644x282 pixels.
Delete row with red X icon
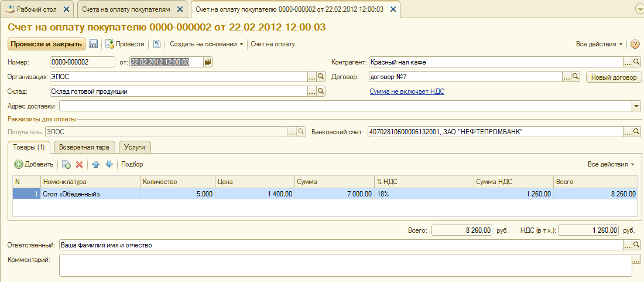80,164
